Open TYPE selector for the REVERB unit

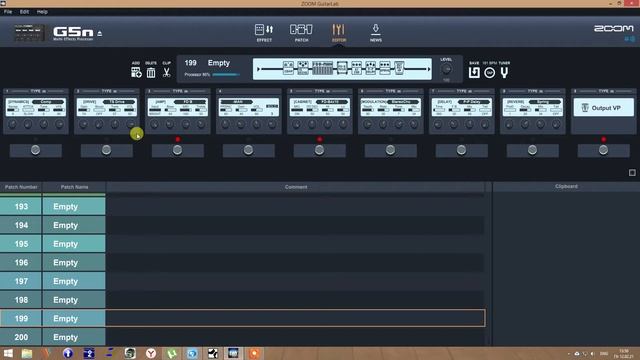pyautogui.click(x=536, y=91)
